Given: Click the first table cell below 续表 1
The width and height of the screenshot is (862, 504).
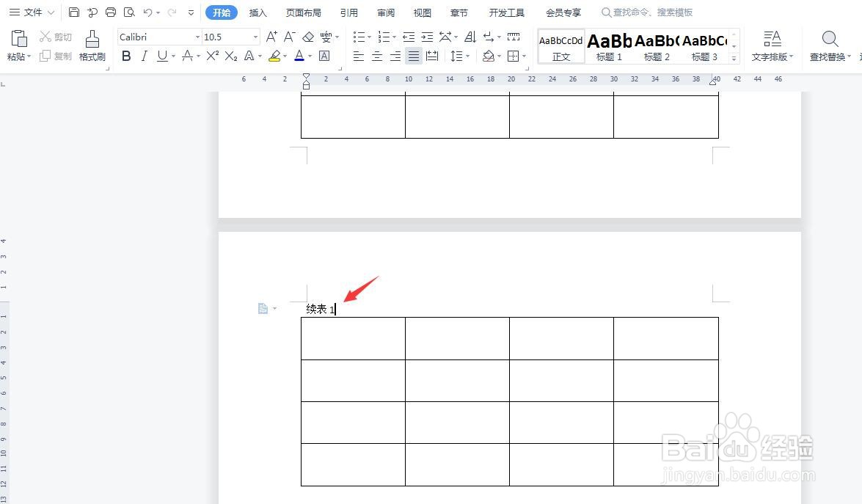Looking at the screenshot, I should point(353,338).
